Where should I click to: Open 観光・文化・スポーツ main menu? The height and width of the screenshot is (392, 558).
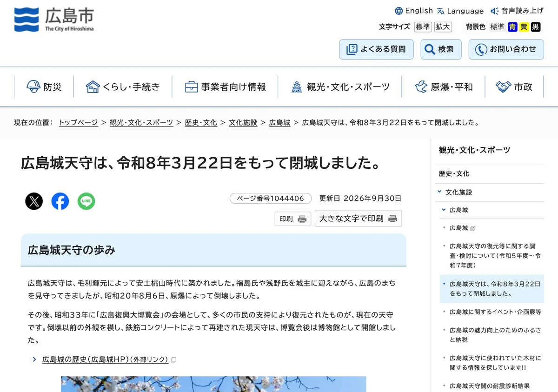coord(340,86)
